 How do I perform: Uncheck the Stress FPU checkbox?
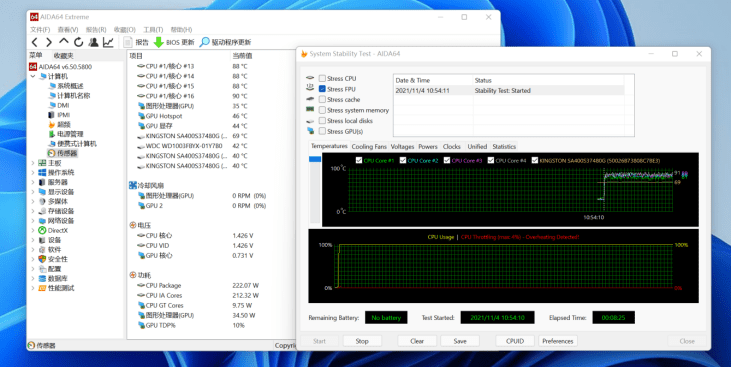[322, 89]
